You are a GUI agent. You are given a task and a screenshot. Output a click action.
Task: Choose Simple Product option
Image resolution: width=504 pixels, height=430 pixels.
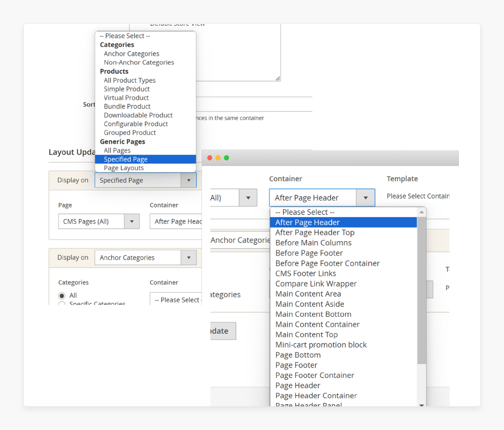coord(145,89)
